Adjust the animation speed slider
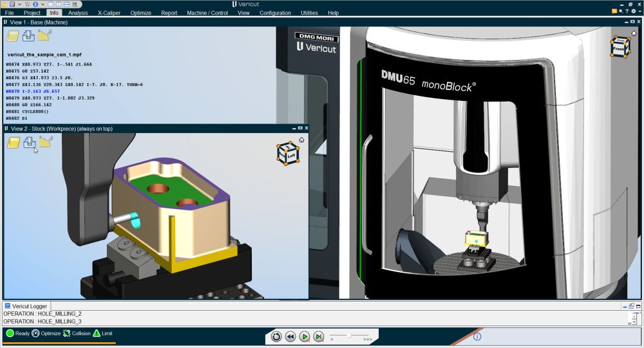The height and width of the screenshot is (348, 644). [348, 335]
